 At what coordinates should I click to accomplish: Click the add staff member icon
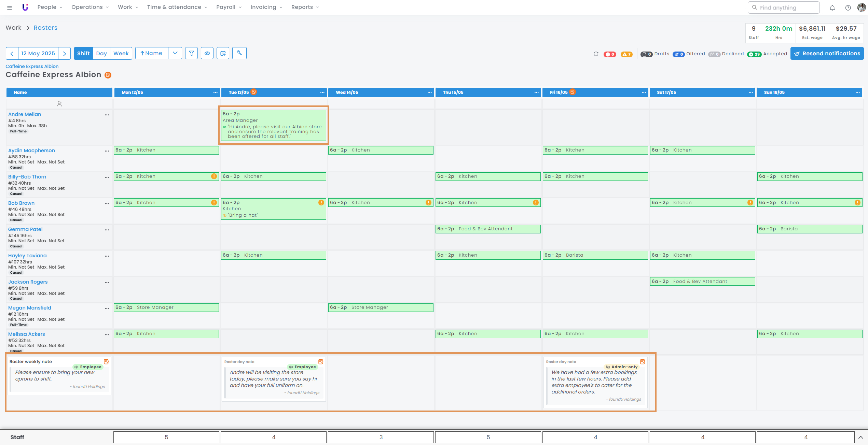(x=59, y=104)
